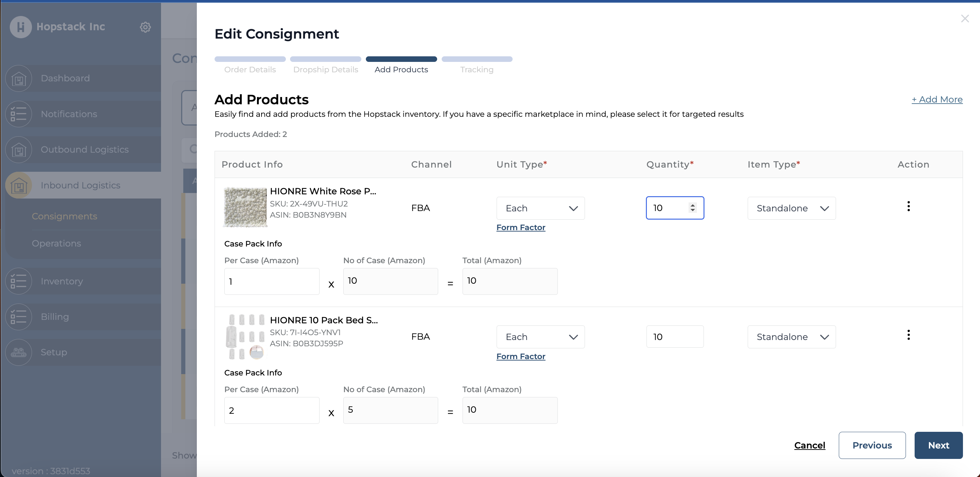Click the quantity stepper arrows for first product
This screenshot has height=477, width=980.
point(692,208)
